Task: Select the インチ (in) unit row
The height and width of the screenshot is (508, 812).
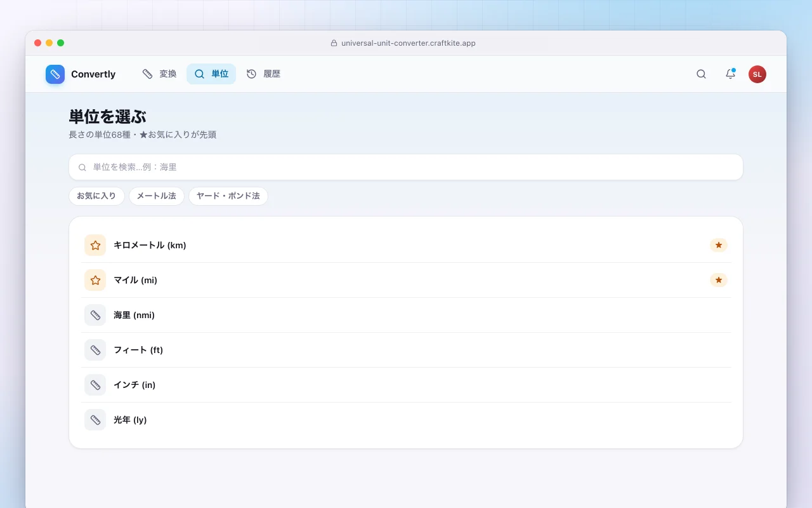Action: click(x=406, y=385)
